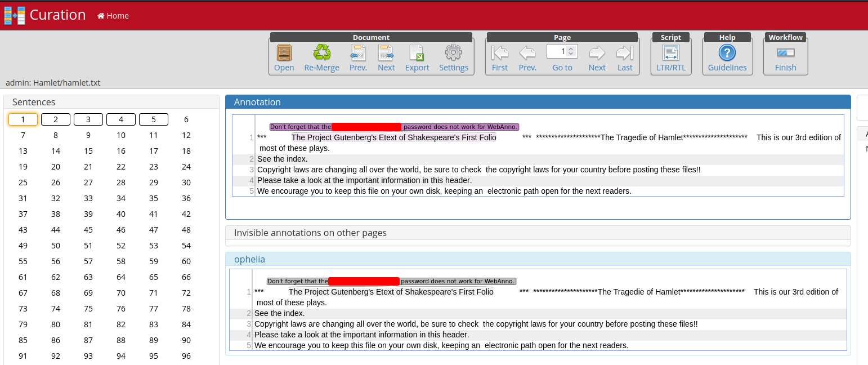Image resolution: width=868 pixels, height=365 pixels.
Task: Select sentence 2 in Sentences panel
Action: pos(56,119)
